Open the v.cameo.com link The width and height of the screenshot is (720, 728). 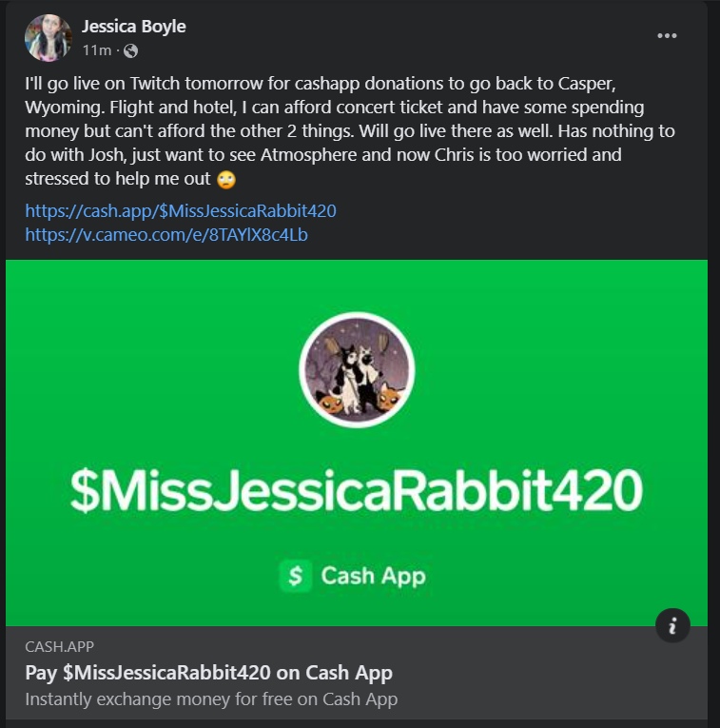[x=166, y=234]
